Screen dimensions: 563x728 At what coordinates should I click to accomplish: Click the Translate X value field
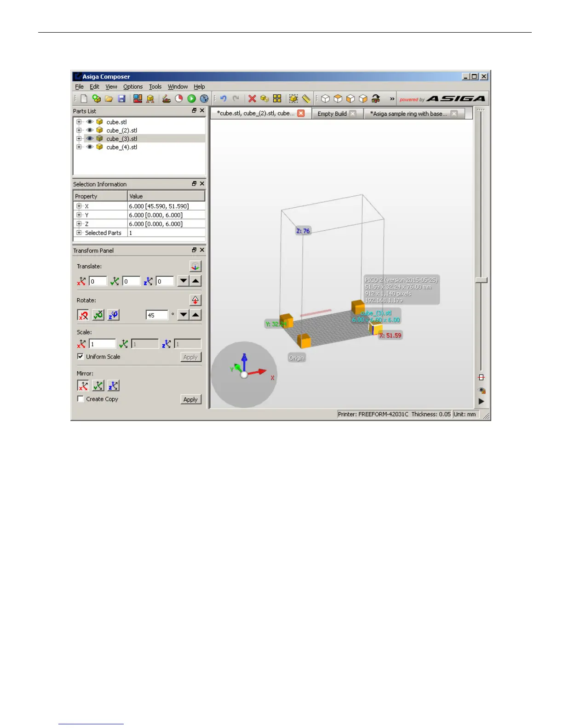click(x=98, y=281)
